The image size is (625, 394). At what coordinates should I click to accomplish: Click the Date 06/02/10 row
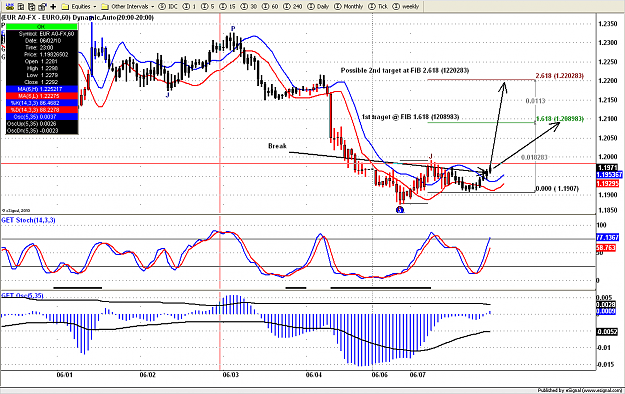click(41, 41)
